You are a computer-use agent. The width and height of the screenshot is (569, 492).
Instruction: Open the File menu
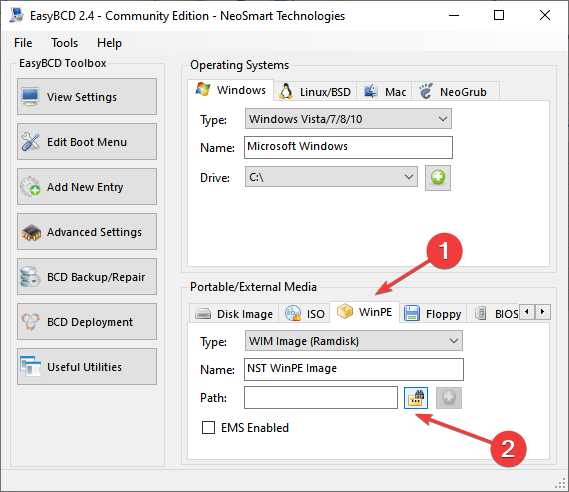point(23,43)
